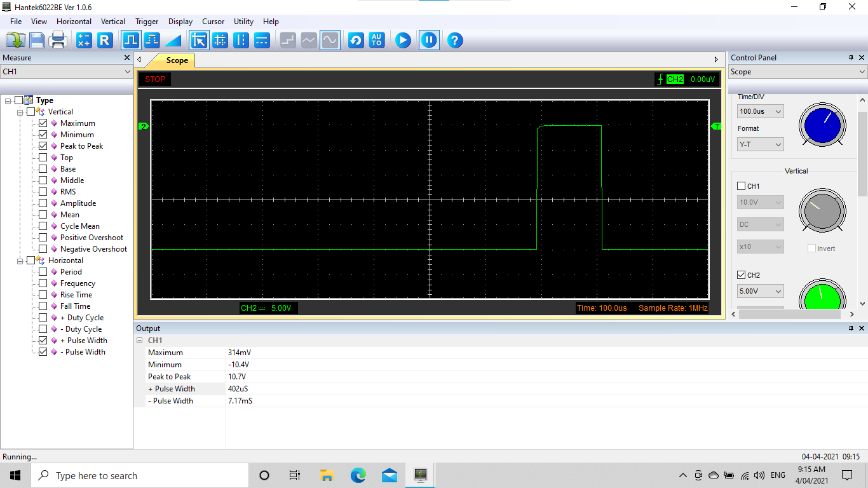The image size is (868, 488).
Task: Open the Help question mark icon
Action: pos(454,41)
